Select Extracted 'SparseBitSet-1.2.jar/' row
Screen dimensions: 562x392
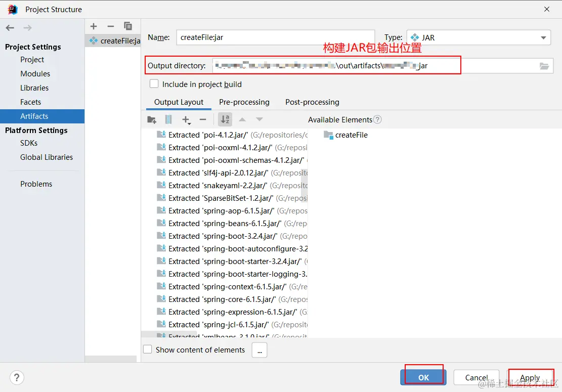coord(232,198)
